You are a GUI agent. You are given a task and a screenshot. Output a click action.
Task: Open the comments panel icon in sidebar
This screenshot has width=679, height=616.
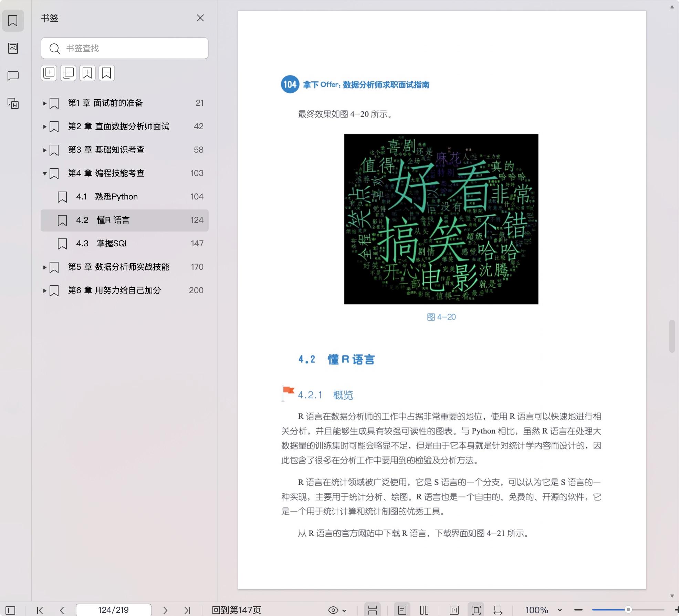13,75
